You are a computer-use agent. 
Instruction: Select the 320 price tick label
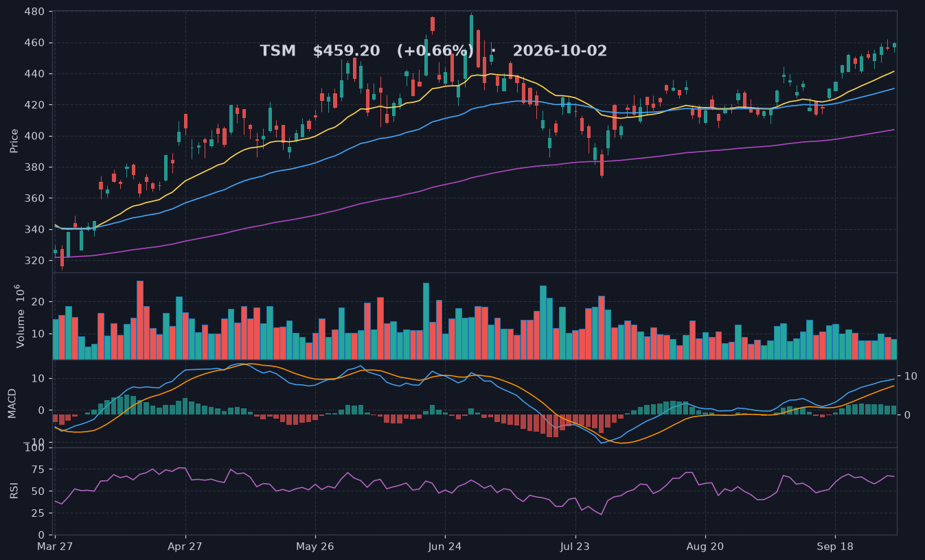point(34,261)
